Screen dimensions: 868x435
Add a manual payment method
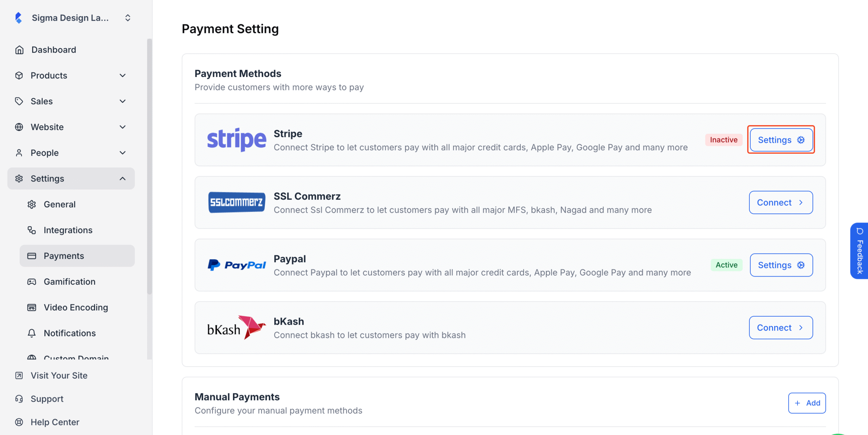[x=807, y=403]
